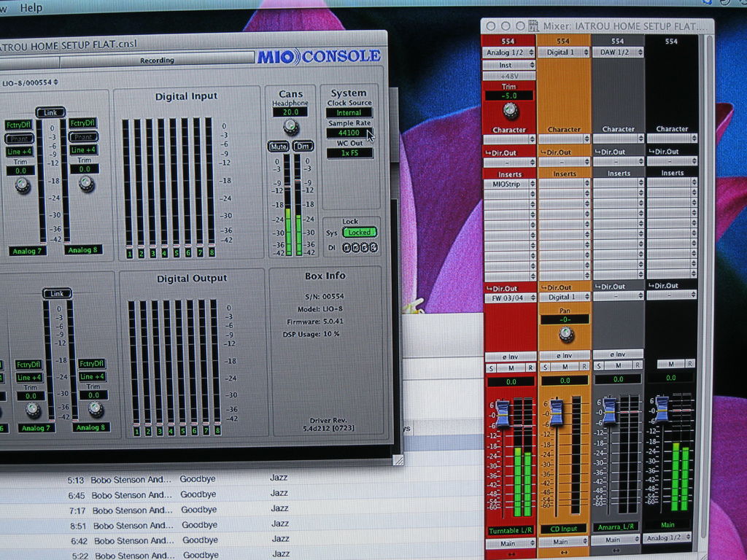Click DI lock indicator number 1

[347, 247]
